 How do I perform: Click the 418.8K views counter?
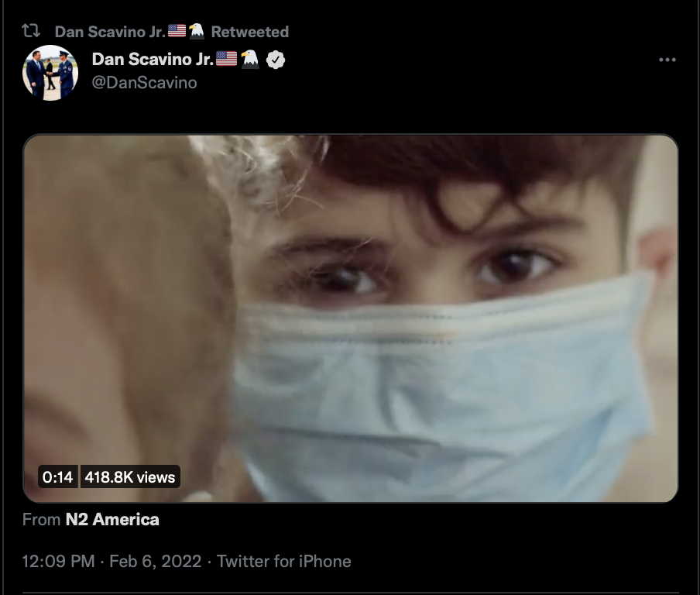(x=130, y=476)
